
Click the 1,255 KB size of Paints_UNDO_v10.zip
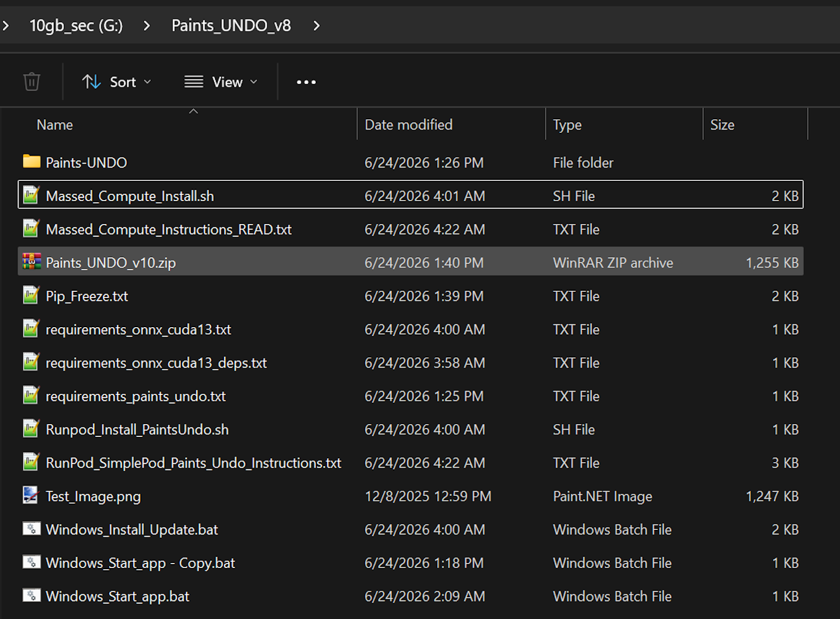772,263
